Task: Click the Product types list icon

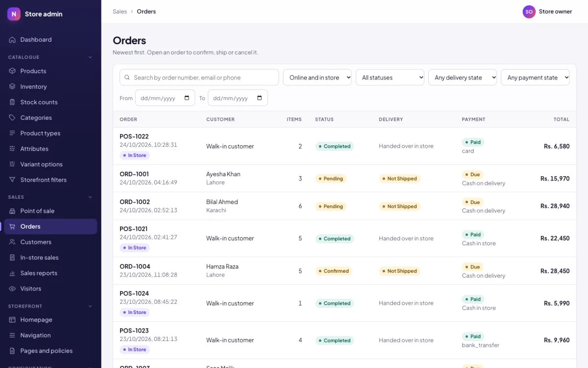Action: [12, 133]
